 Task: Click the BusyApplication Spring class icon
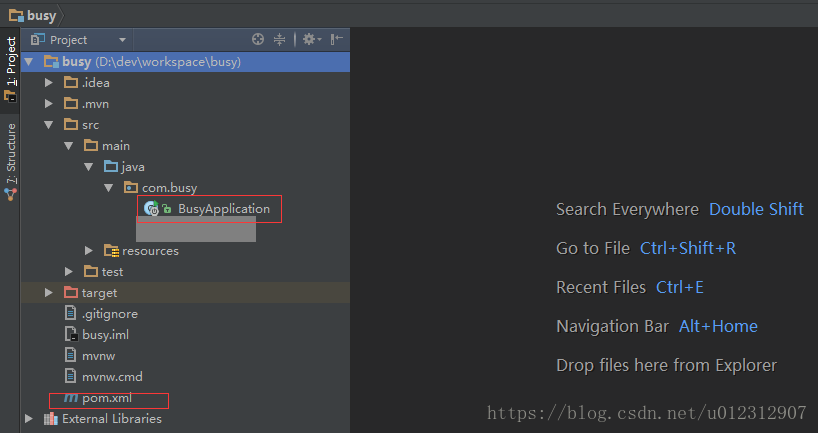[151, 208]
